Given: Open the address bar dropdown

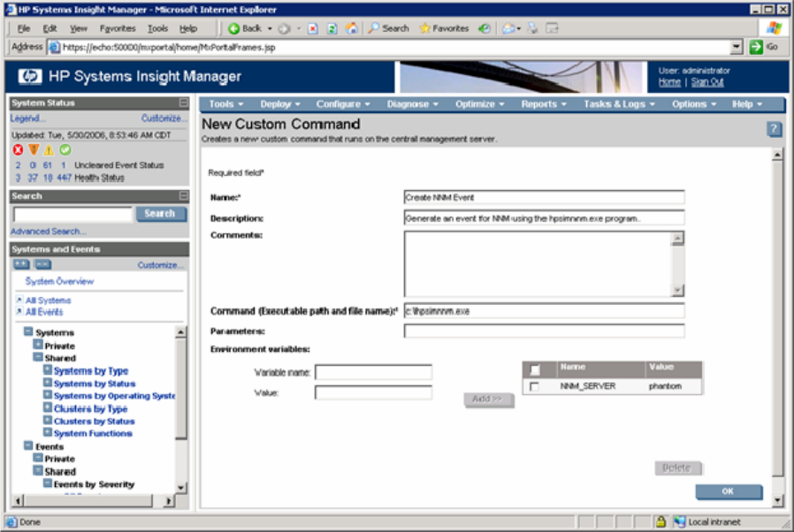Looking at the screenshot, I should (737, 48).
